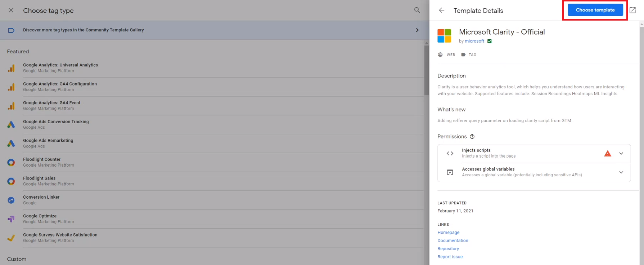The height and width of the screenshot is (265, 644).
Task: Click the Floodlight Sales icon
Action: pyautogui.click(x=11, y=181)
